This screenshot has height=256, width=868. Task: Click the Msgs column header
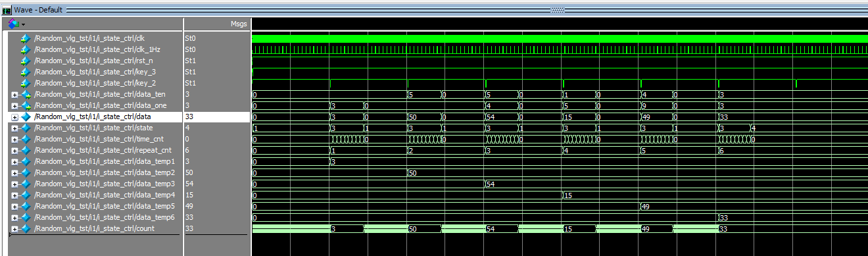[239, 24]
